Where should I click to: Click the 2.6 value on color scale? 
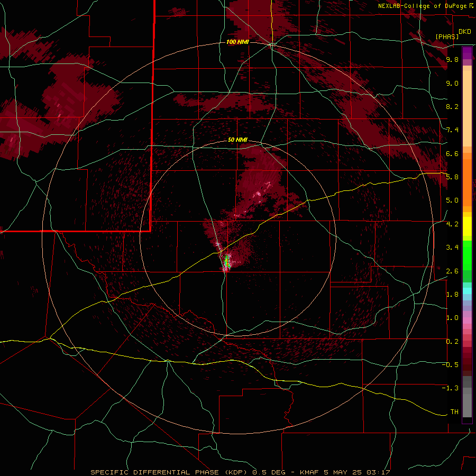tap(452, 271)
